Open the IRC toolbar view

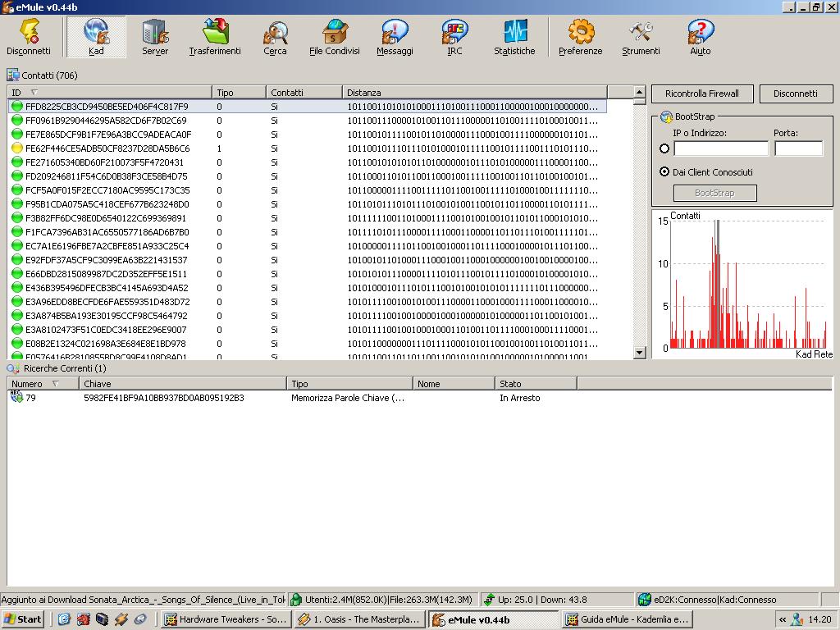(x=454, y=36)
